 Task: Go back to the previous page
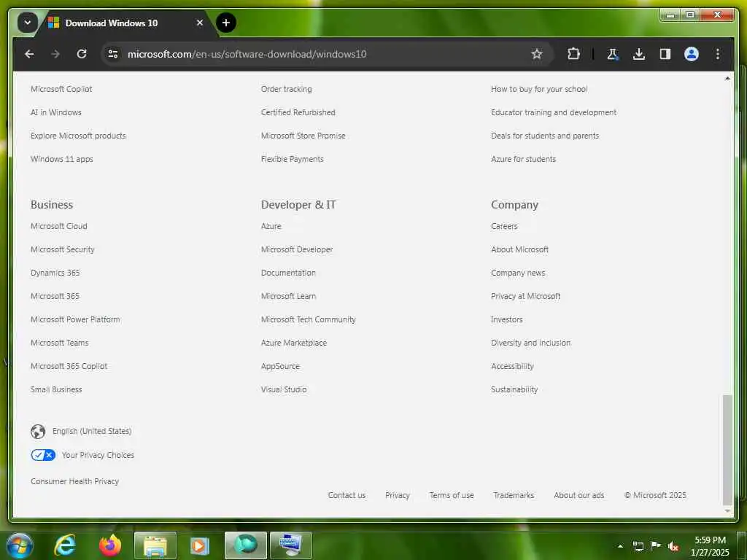tap(29, 54)
